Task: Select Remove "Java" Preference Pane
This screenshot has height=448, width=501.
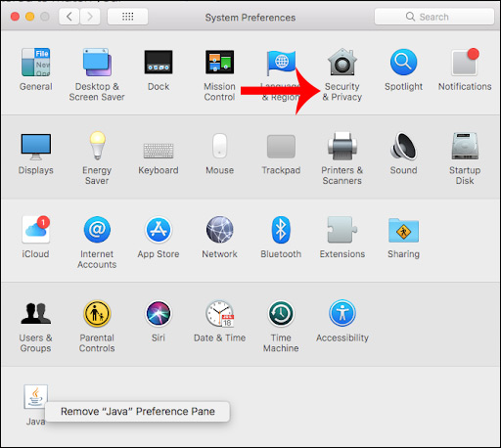Action: (x=137, y=412)
